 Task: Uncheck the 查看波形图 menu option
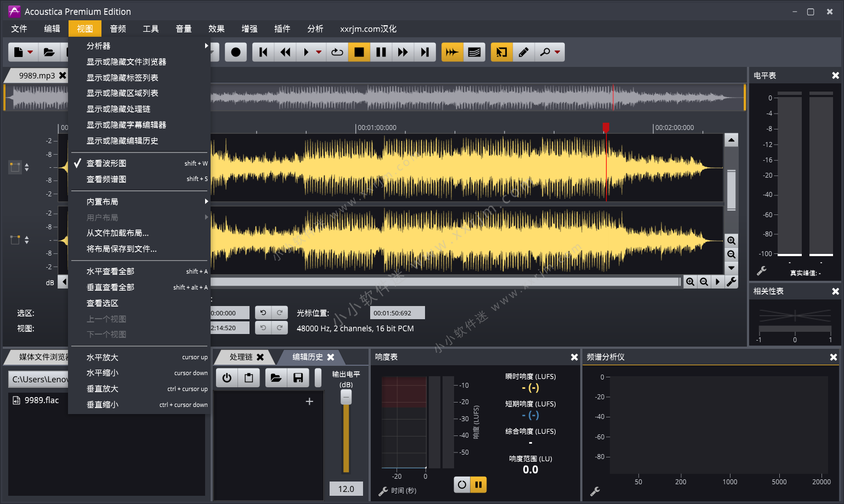tap(139, 163)
